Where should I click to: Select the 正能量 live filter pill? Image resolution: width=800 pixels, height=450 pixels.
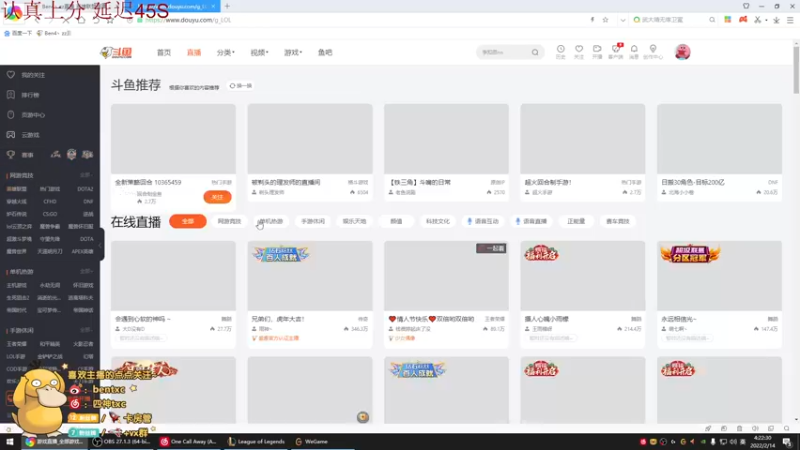pos(576,221)
